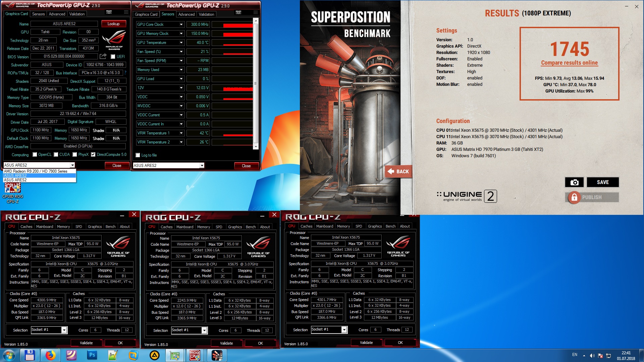
Task: Toggle the PhysX checkbox
Action: [x=75, y=155]
